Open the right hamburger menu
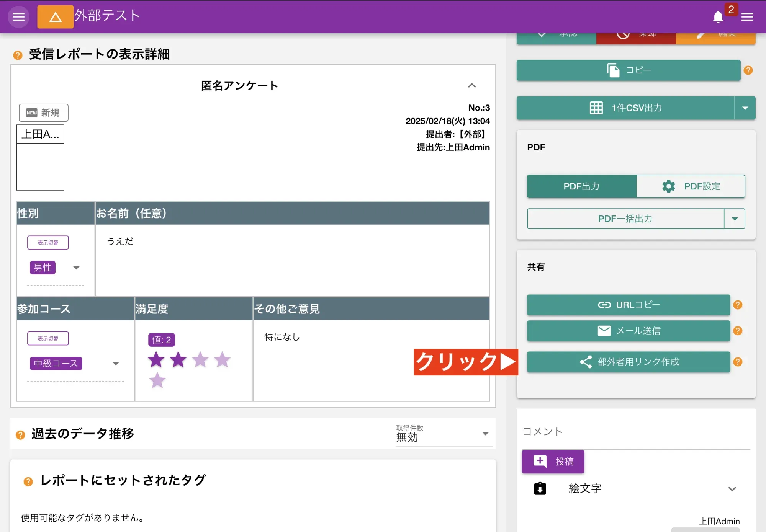Image resolution: width=766 pixels, height=532 pixels. tap(746, 16)
